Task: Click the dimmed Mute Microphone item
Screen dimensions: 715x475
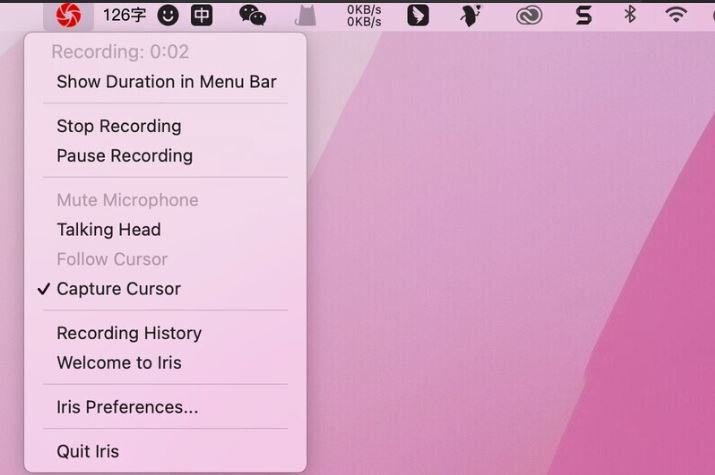Action: point(166,200)
